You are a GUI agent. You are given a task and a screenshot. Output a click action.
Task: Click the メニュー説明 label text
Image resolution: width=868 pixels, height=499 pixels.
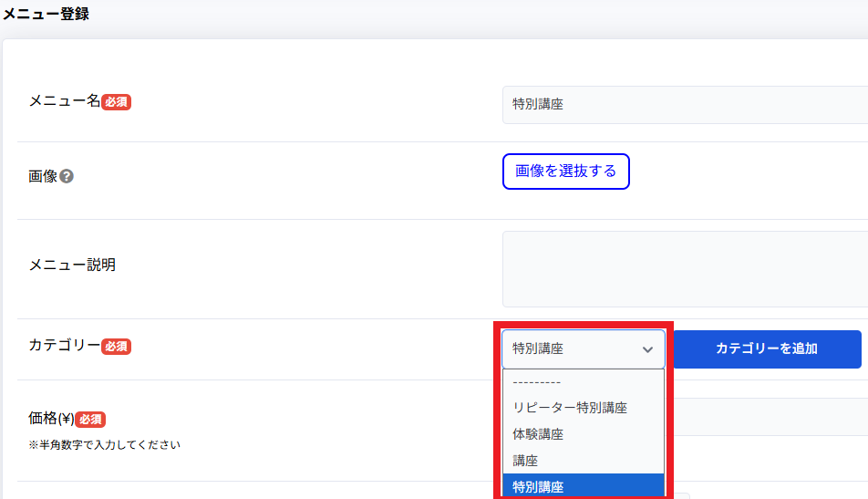click(72, 265)
